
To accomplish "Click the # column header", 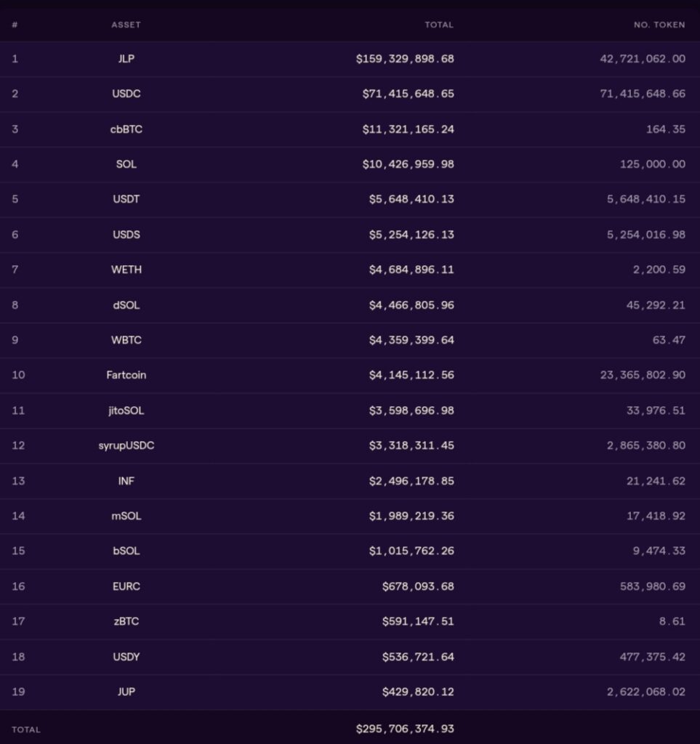I will tap(15, 25).
